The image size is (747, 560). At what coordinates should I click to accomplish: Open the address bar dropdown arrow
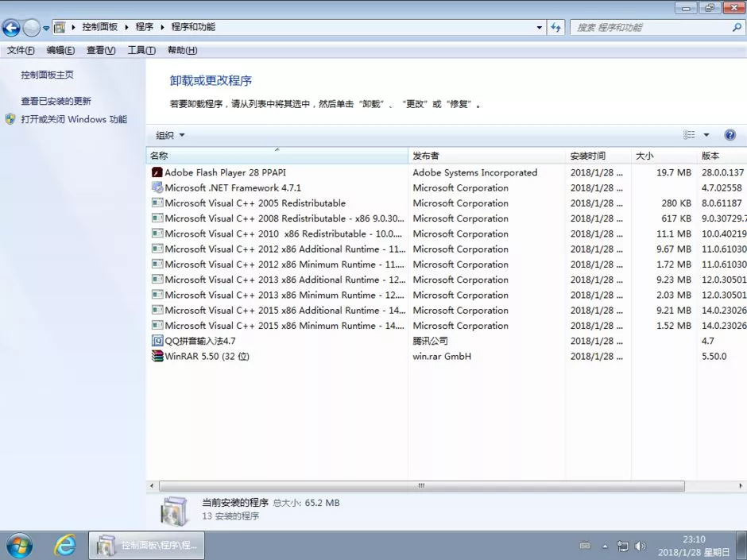click(539, 26)
